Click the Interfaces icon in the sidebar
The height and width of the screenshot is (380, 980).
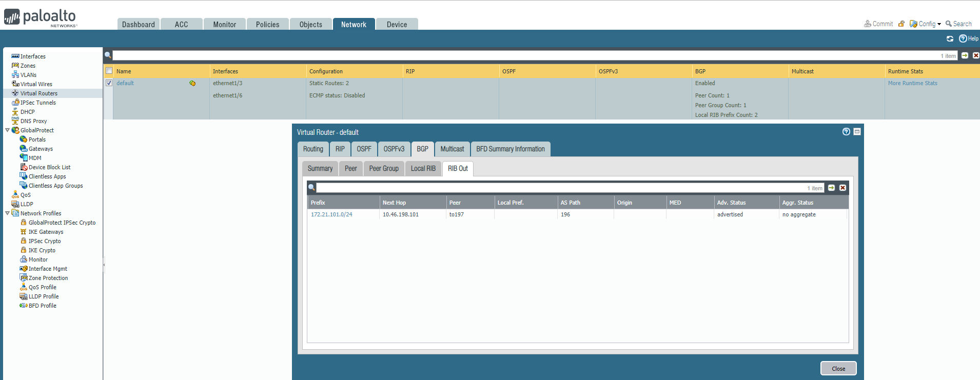15,56
